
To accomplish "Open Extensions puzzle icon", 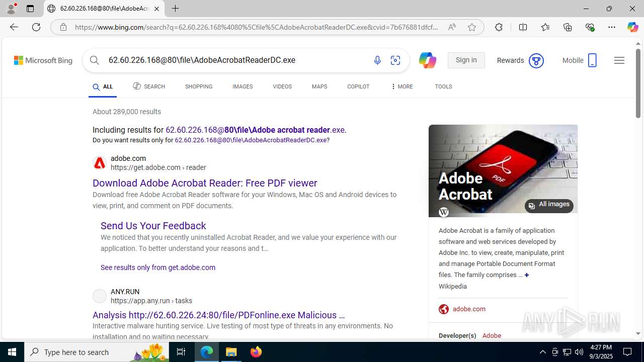I will click(x=499, y=27).
